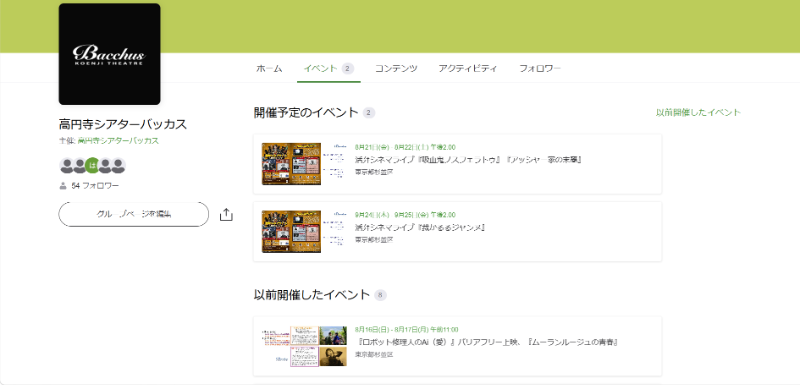
Task: Click the green 'は' follower avatar
Action: (92, 165)
